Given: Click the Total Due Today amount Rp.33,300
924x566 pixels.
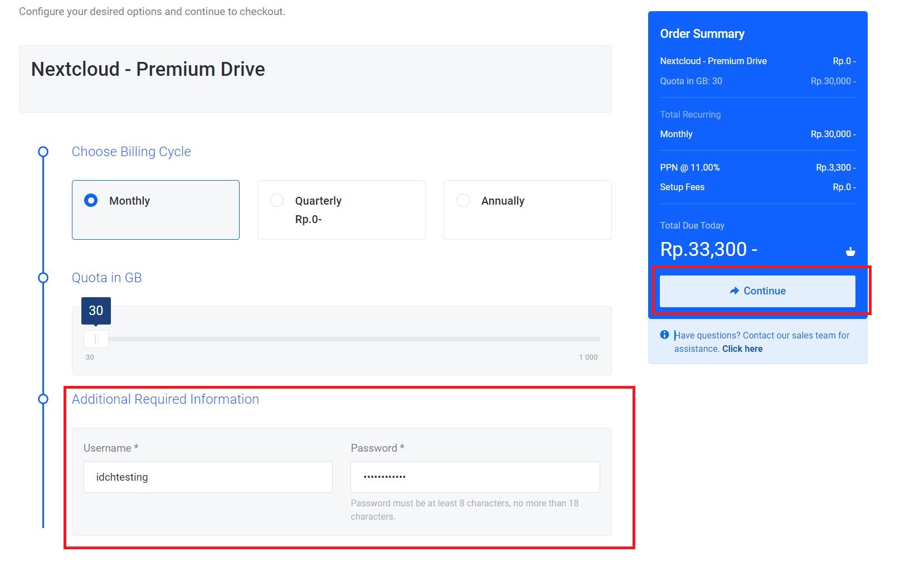Looking at the screenshot, I should coord(708,249).
